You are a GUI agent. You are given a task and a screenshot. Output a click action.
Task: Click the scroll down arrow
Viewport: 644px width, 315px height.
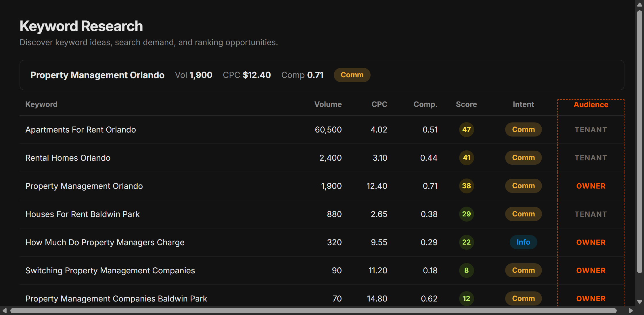[640, 302]
